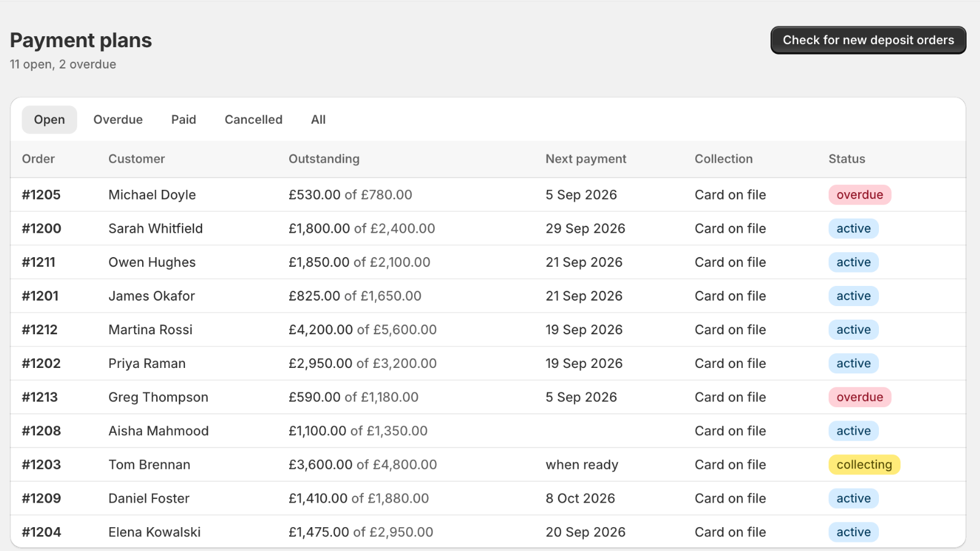The height and width of the screenshot is (551, 980).
Task: Click the Payment plans heading
Action: click(x=81, y=40)
